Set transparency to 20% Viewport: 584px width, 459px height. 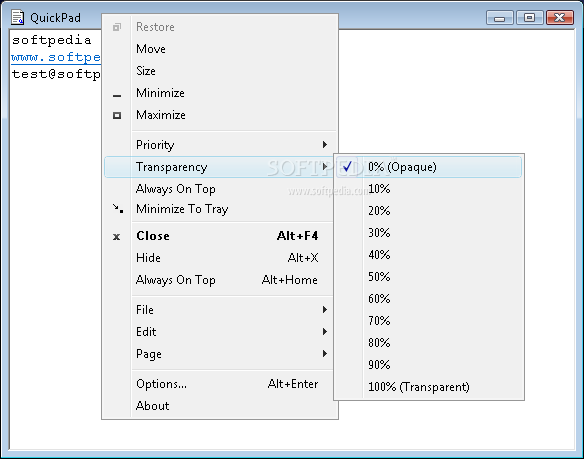(429, 211)
